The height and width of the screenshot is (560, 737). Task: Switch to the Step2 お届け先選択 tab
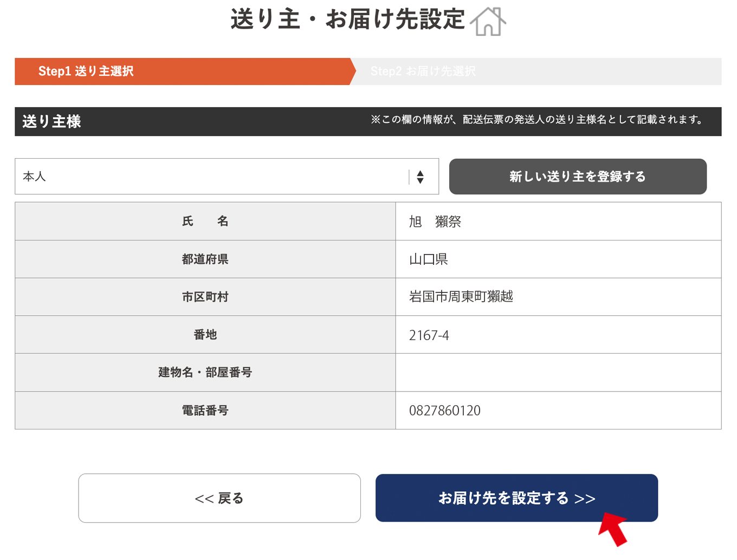pyautogui.click(x=423, y=71)
